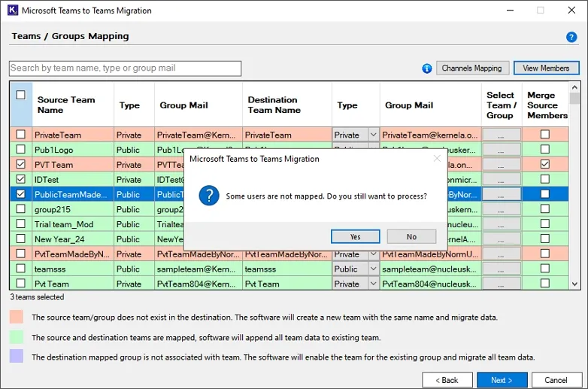Click Select Team/Group ellipsis button for PublicTeamMade
The height and width of the screenshot is (389, 588).
point(502,194)
